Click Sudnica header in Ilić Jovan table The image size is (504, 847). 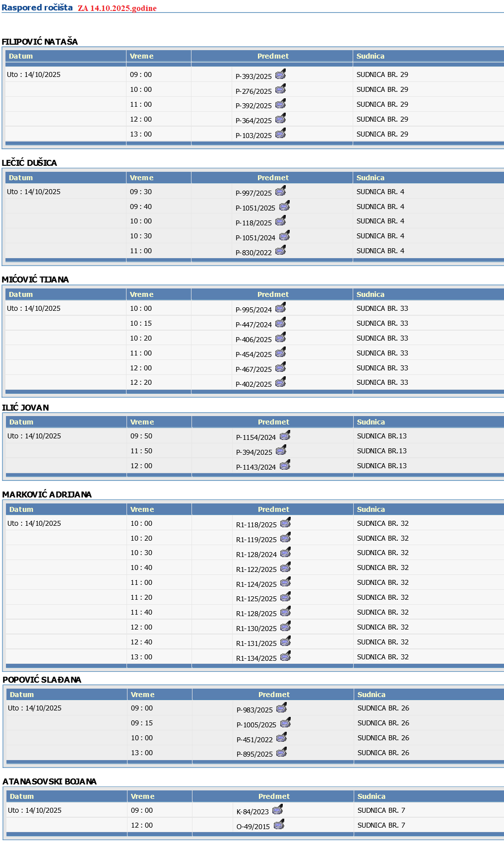click(371, 422)
